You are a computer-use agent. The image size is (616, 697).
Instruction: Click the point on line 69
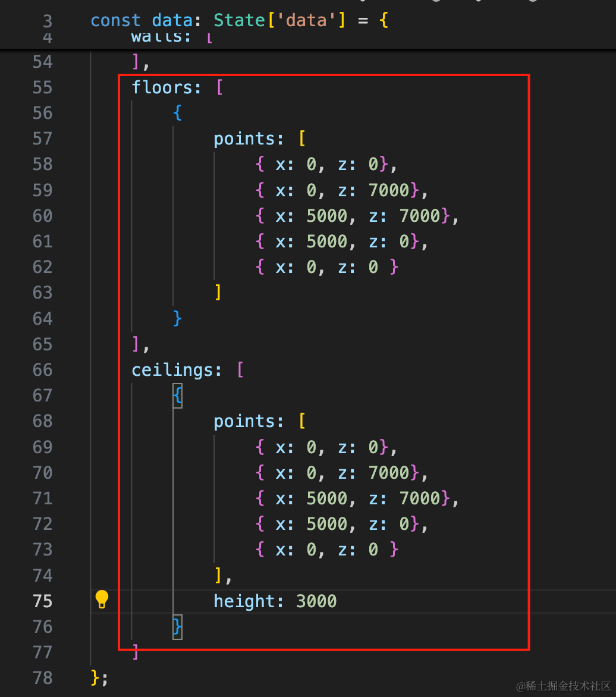[x=322, y=447]
